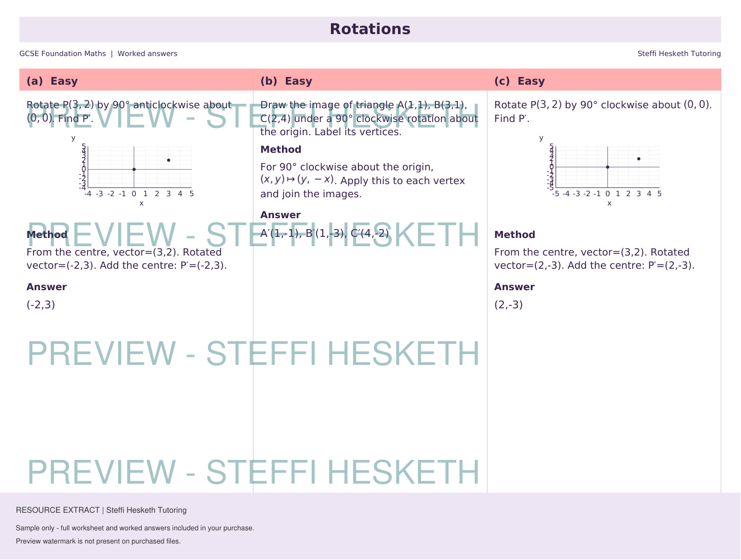
Task: Click the 'Answer' heading in section (c)
Action: [x=515, y=287]
